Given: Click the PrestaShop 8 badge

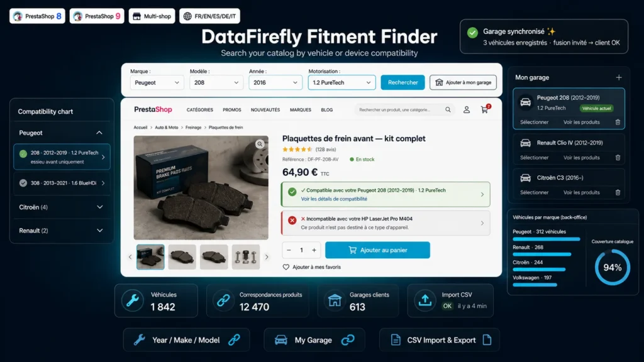Looking at the screenshot, I should (37, 16).
